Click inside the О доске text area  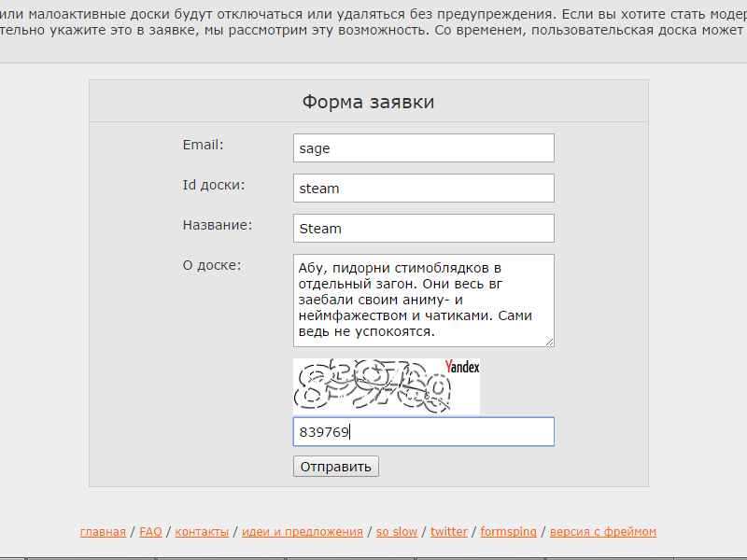click(424, 301)
